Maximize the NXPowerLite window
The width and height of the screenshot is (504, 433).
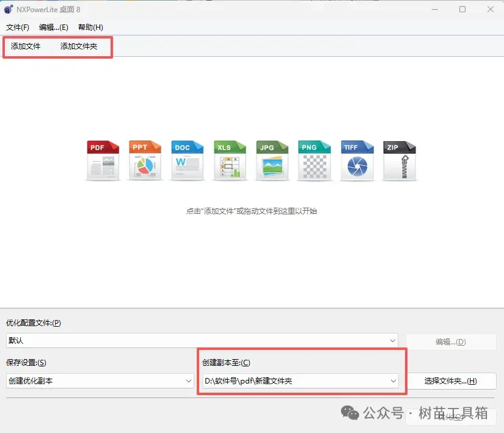(462, 9)
